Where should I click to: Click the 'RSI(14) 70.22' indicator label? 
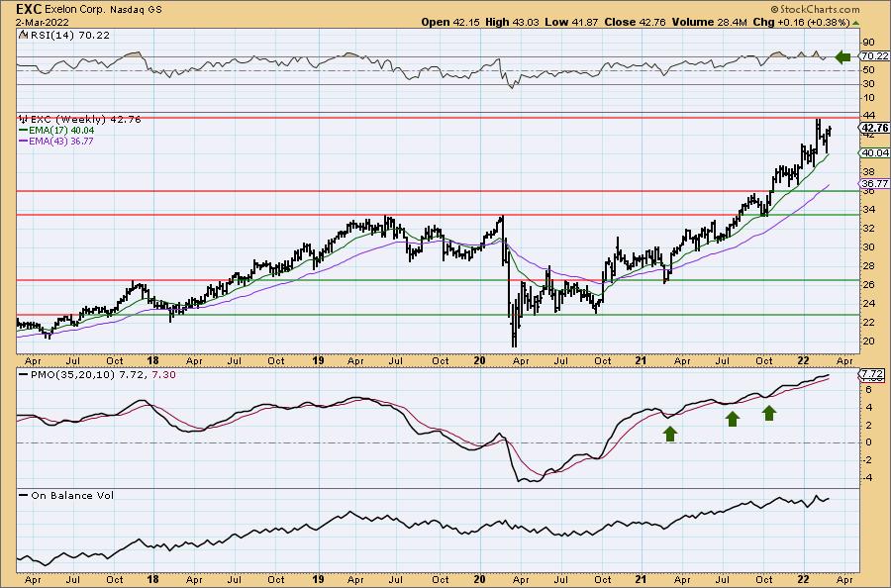[68, 35]
